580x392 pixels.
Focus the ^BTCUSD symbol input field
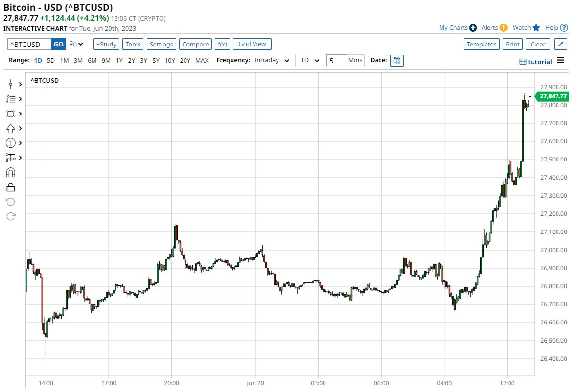pos(29,44)
